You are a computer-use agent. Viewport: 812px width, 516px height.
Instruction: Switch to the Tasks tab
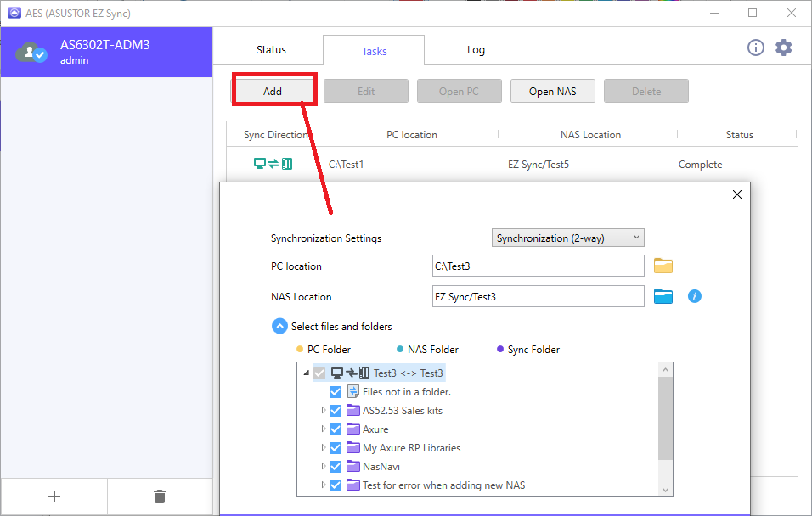pos(374,51)
